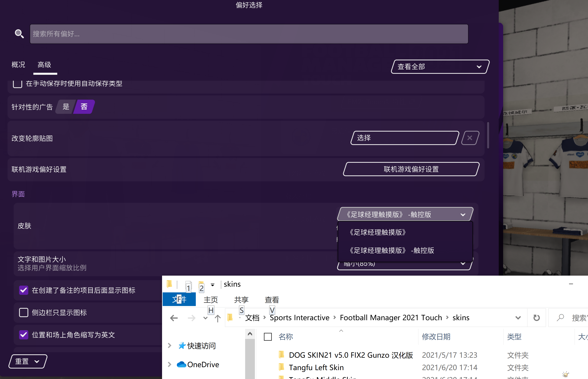Select 快速访问 in navigation pane
The image size is (588, 379).
coord(201,345)
